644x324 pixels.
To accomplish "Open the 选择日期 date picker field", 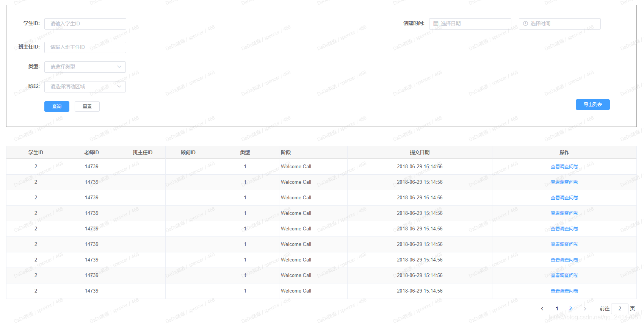I will click(470, 23).
